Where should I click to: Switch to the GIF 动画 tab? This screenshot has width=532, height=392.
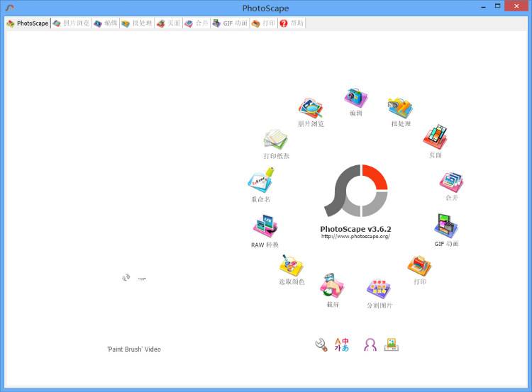(x=230, y=23)
